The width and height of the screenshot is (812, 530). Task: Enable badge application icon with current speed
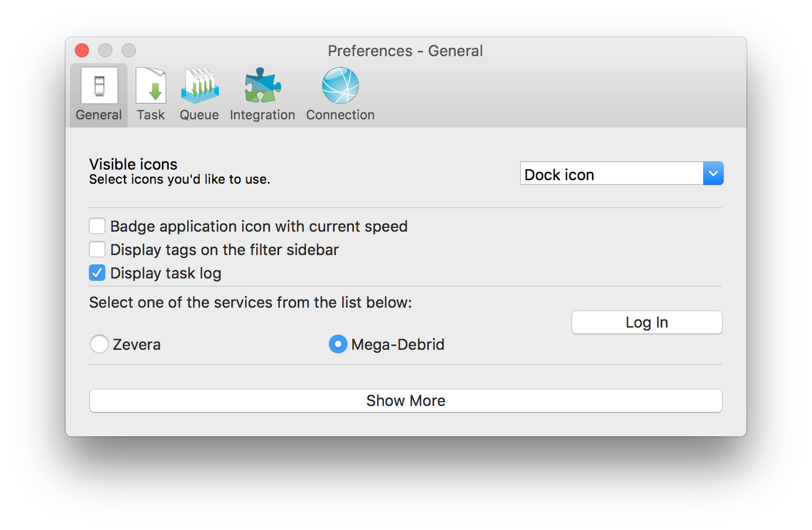[x=97, y=226]
